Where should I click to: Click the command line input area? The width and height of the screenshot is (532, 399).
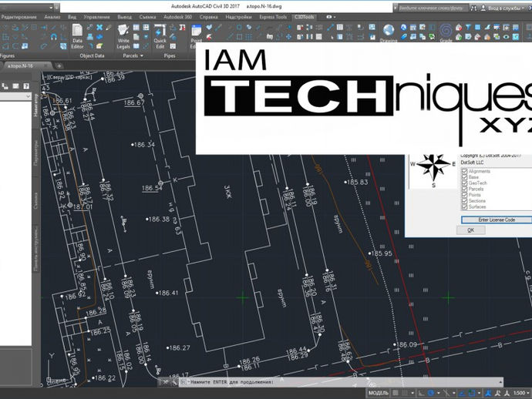[x=341, y=382]
